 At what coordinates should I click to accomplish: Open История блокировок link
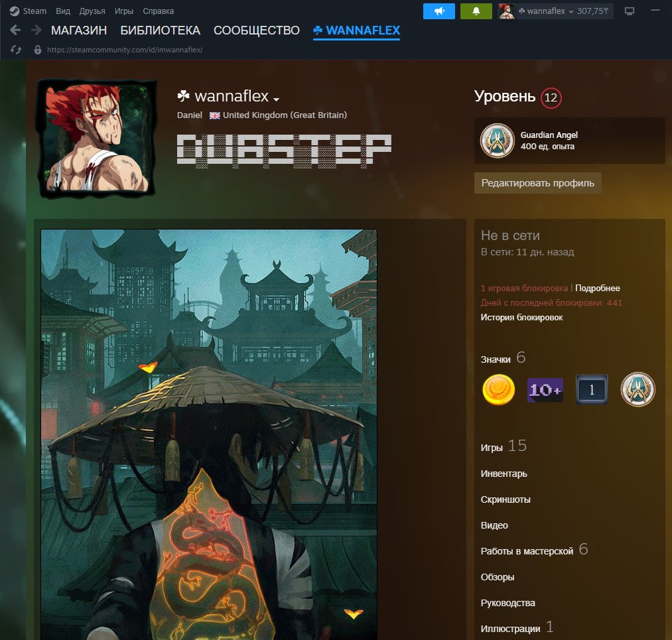click(521, 317)
